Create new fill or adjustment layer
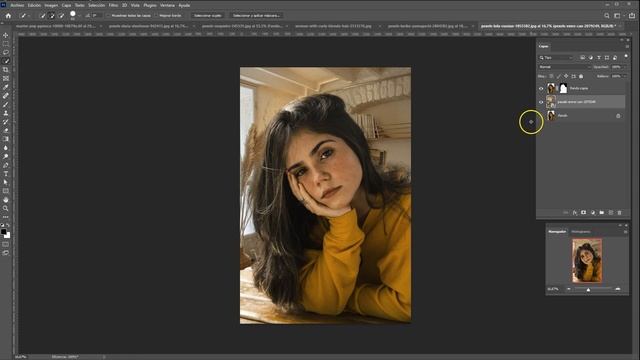Image resolution: width=640 pixels, height=360 pixels. [x=593, y=213]
